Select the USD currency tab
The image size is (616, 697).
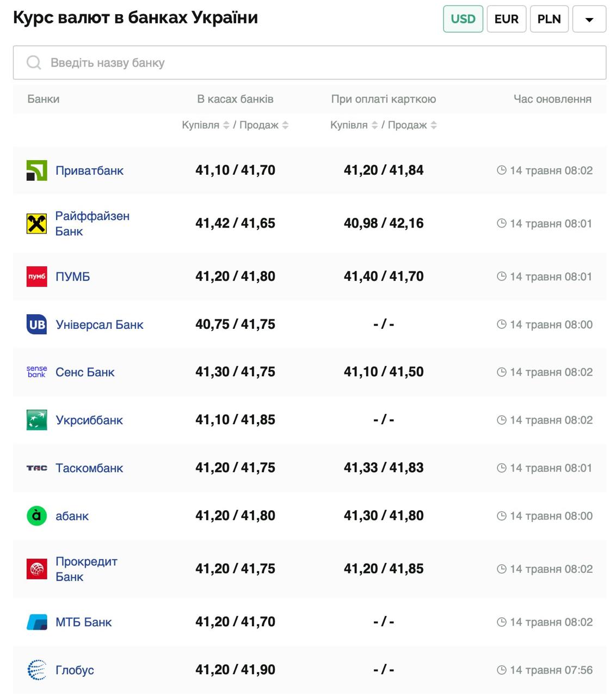[x=463, y=20]
